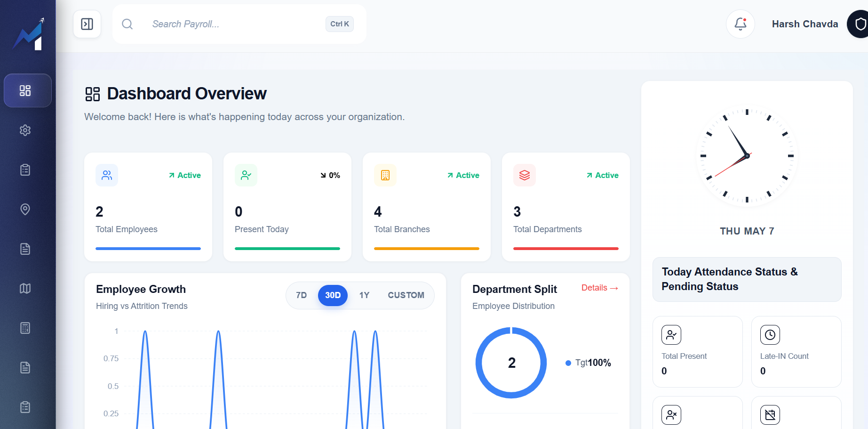Click the Total Present label
This screenshot has width=868, height=429.
click(684, 356)
